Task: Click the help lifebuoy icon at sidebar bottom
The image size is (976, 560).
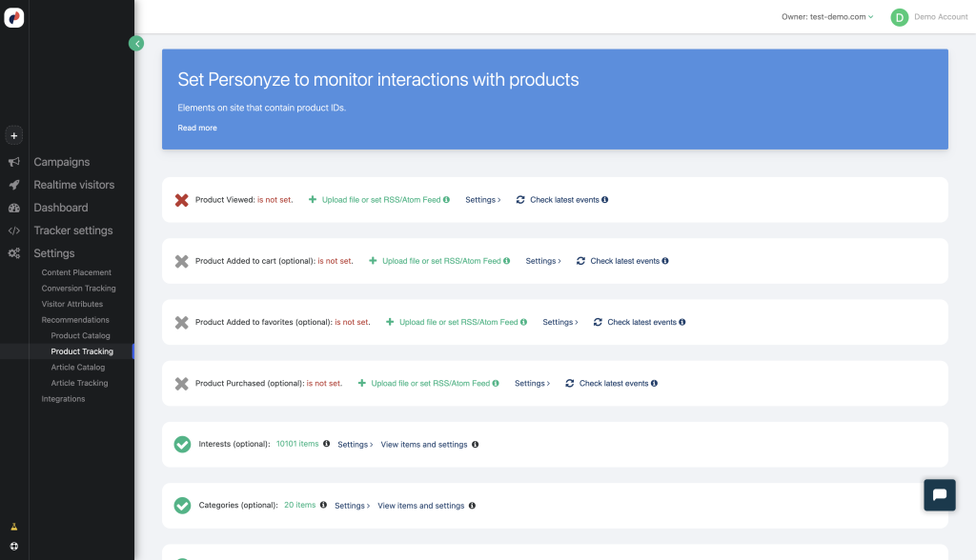Action: (x=13, y=547)
